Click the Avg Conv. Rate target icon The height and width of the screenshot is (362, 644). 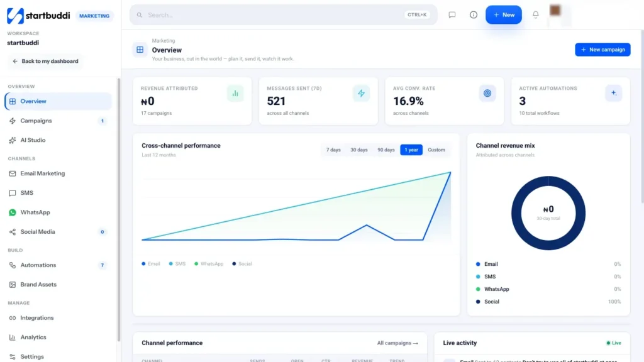(487, 94)
